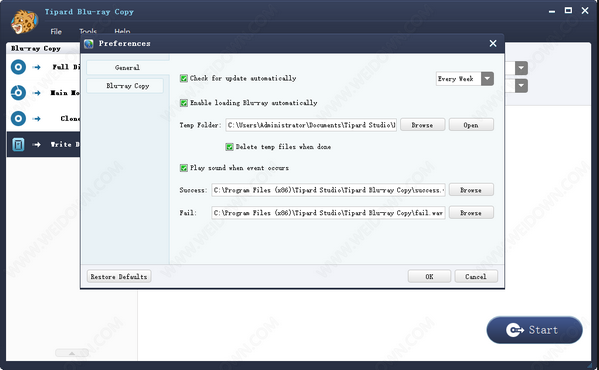Screen dimensions: 599x370
Task: Click the disc icon on Start button
Action: (514, 330)
